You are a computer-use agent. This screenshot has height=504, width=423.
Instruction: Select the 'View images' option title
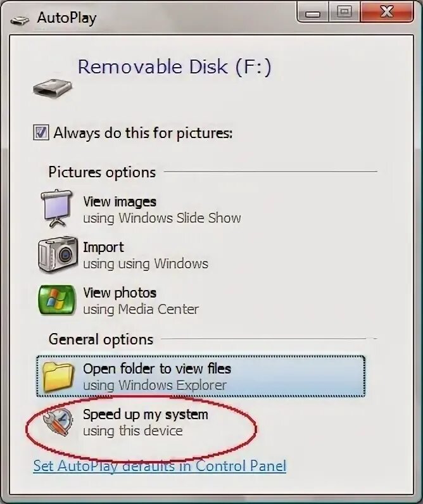pyautogui.click(x=120, y=202)
